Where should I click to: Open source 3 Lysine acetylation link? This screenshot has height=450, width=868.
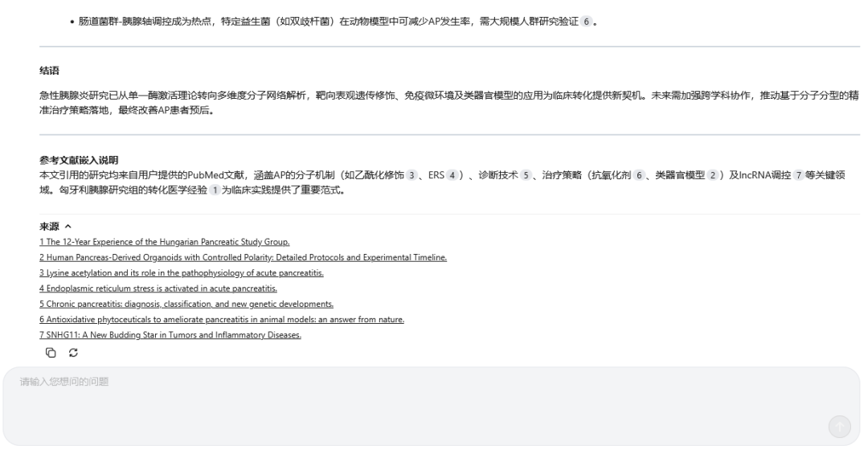[182, 273]
